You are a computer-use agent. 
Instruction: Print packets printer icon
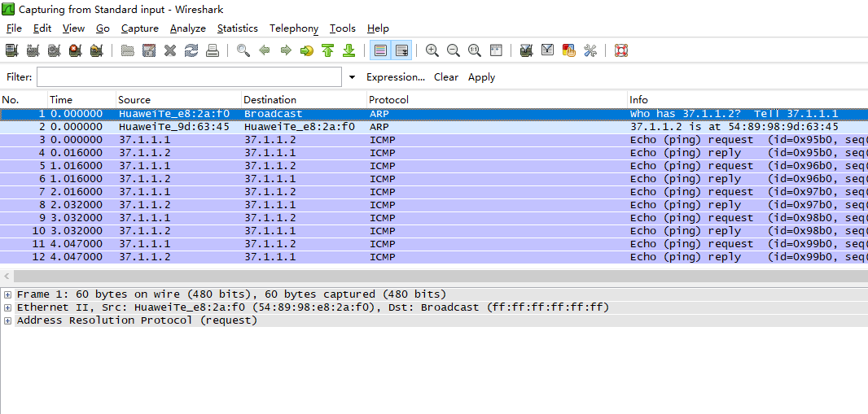(212, 51)
